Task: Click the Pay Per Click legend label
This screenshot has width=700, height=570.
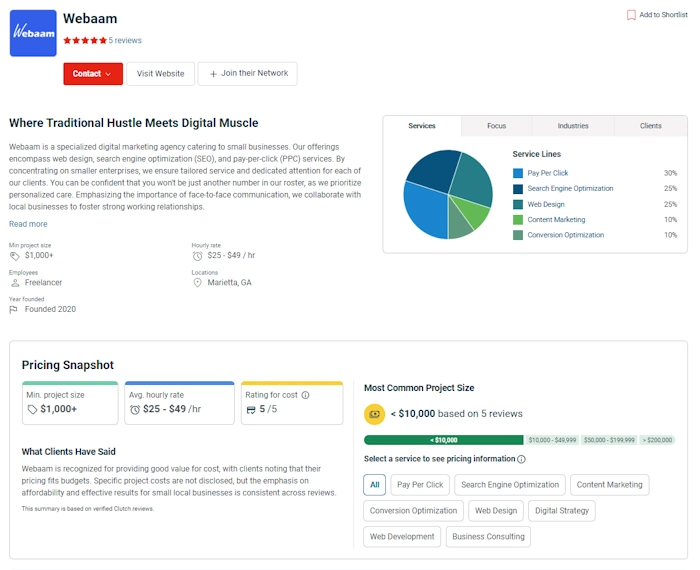Action: point(548,173)
